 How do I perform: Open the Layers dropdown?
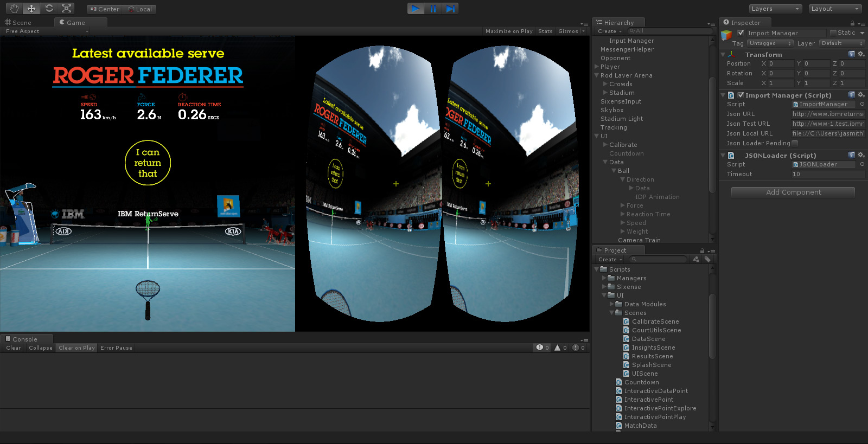click(x=775, y=9)
